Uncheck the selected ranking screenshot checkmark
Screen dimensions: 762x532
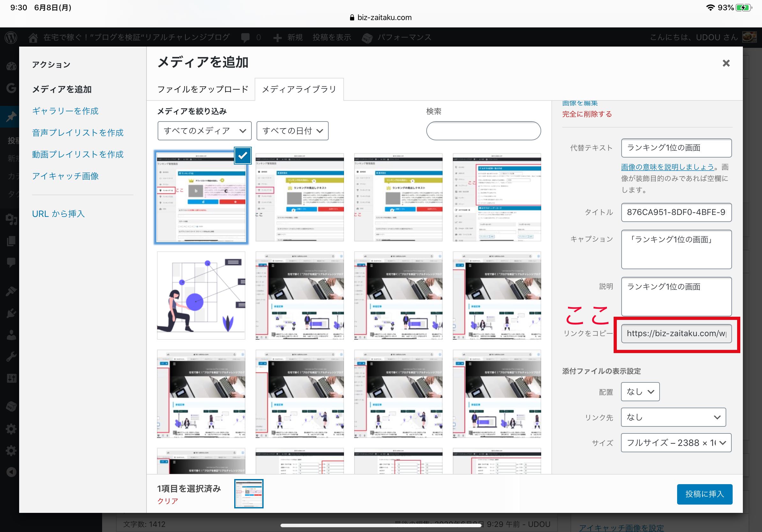pos(243,155)
